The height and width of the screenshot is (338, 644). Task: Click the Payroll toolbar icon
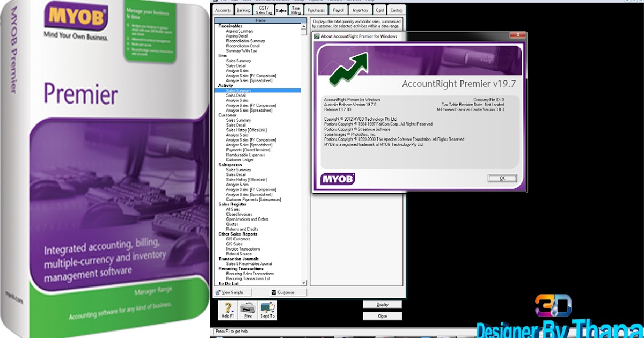(338, 9)
